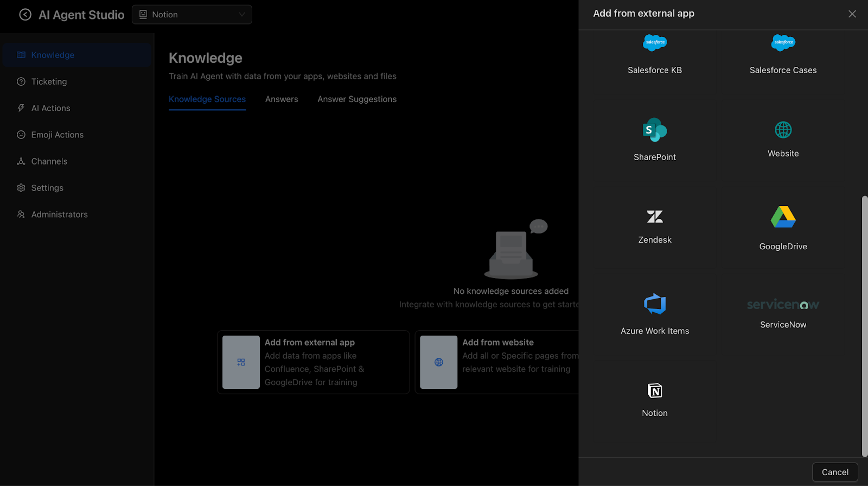This screenshot has height=486, width=868.
Task: Switch to the Answer Suggestions tab
Action: tap(357, 99)
